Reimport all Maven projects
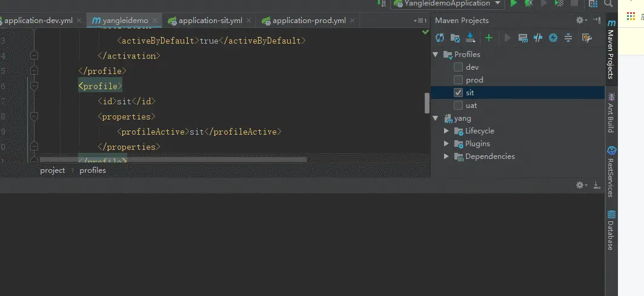The image size is (644, 296). point(440,38)
